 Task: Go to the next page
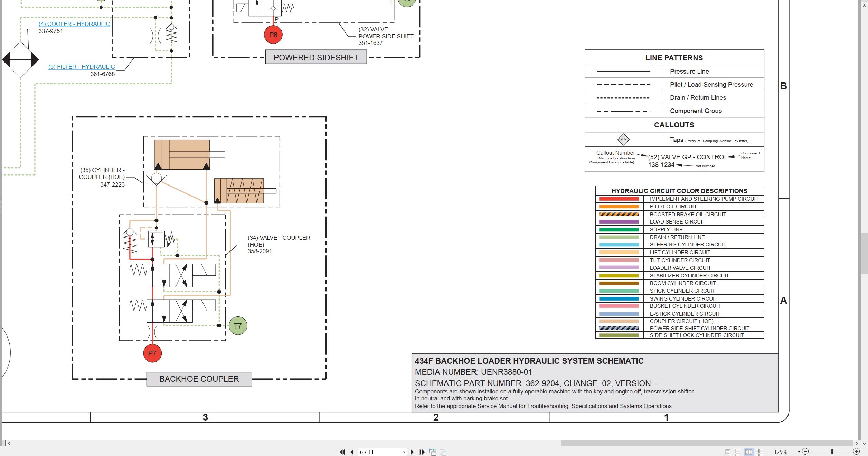tap(412, 452)
